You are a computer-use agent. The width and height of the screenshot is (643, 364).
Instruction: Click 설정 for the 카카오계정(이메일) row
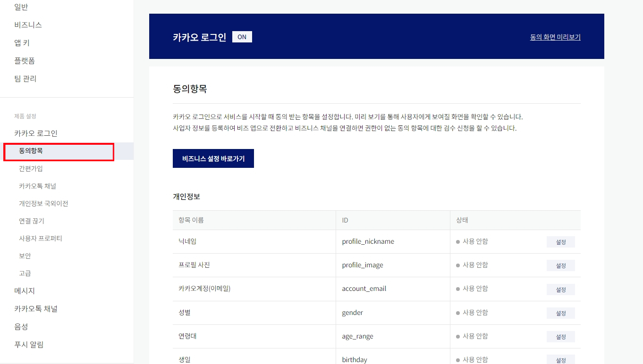[561, 290]
